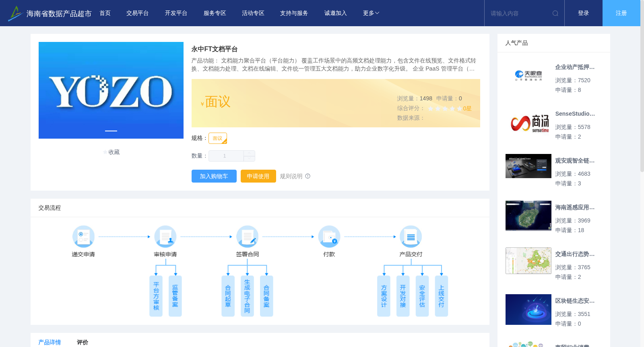Click the 加入购物车 button
The height and width of the screenshot is (347, 644).
tap(214, 176)
